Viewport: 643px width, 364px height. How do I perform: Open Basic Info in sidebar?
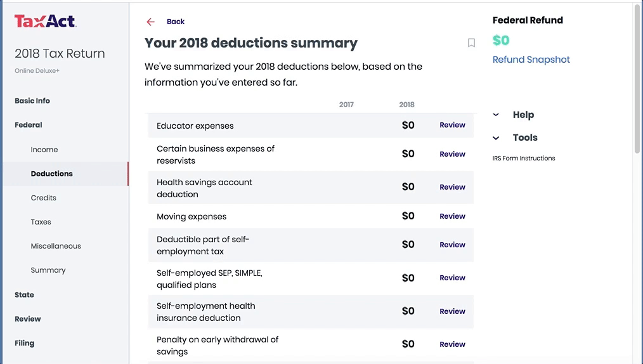pos(32,101)
